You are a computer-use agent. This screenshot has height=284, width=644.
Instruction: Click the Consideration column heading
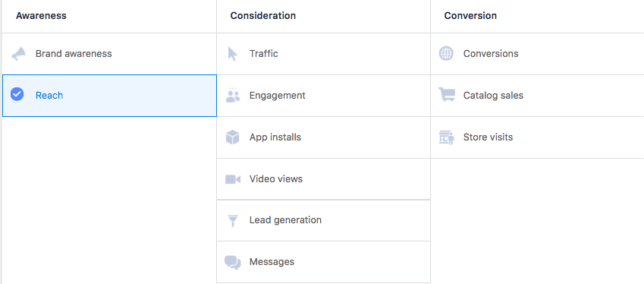[x=263, y=16]
